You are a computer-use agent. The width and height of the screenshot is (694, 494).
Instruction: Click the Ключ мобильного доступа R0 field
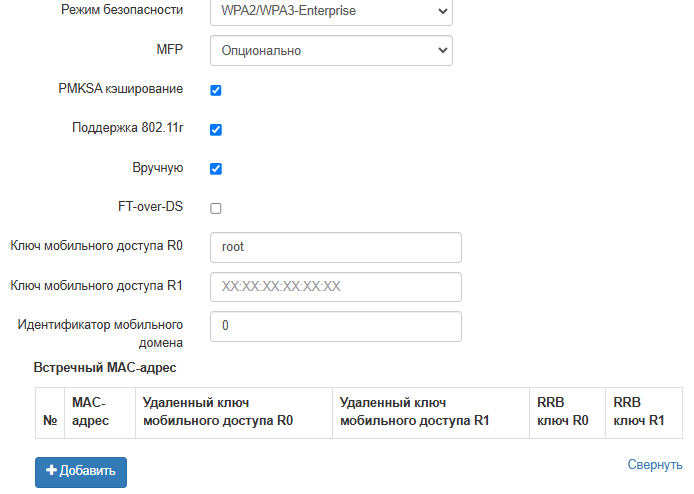pos(335,247)
